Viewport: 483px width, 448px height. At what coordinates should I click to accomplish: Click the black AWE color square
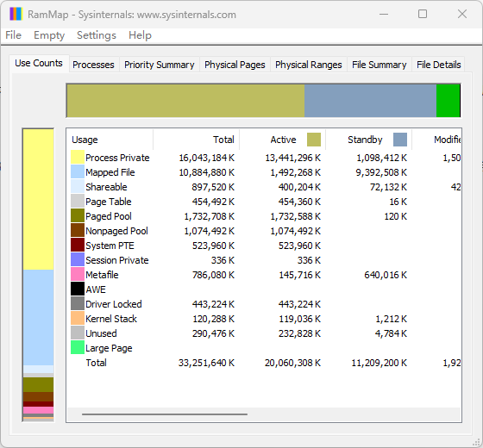coord(78,289)
